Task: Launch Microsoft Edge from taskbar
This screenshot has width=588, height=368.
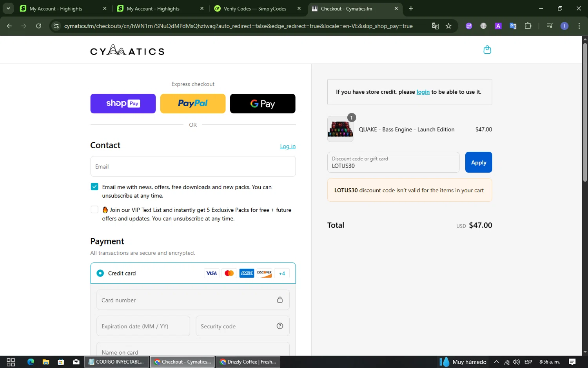Action: 31,362
